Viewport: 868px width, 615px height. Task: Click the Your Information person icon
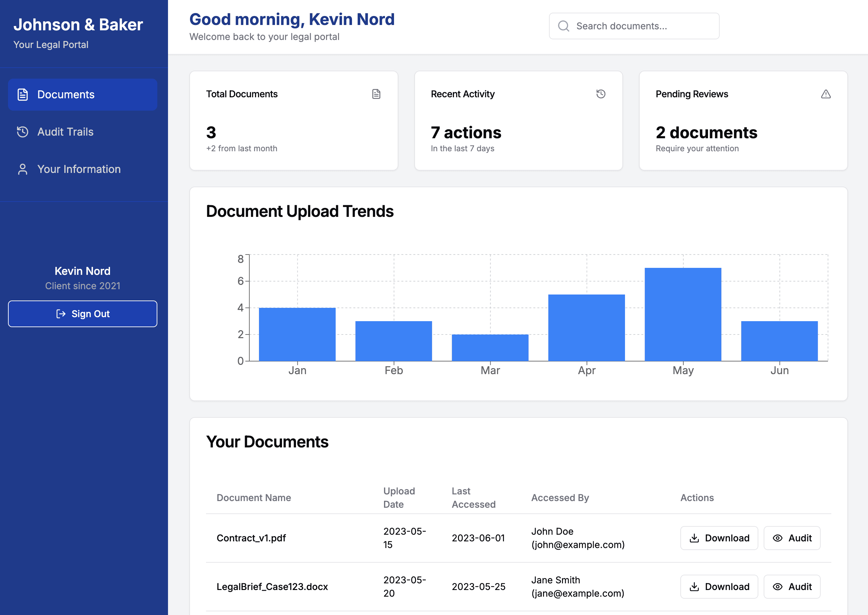23,169
